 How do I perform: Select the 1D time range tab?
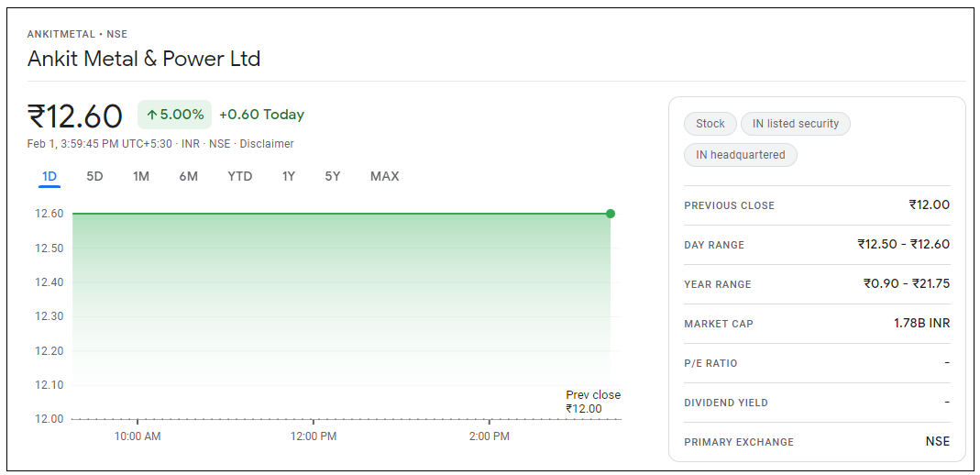[x=50, y=176]
